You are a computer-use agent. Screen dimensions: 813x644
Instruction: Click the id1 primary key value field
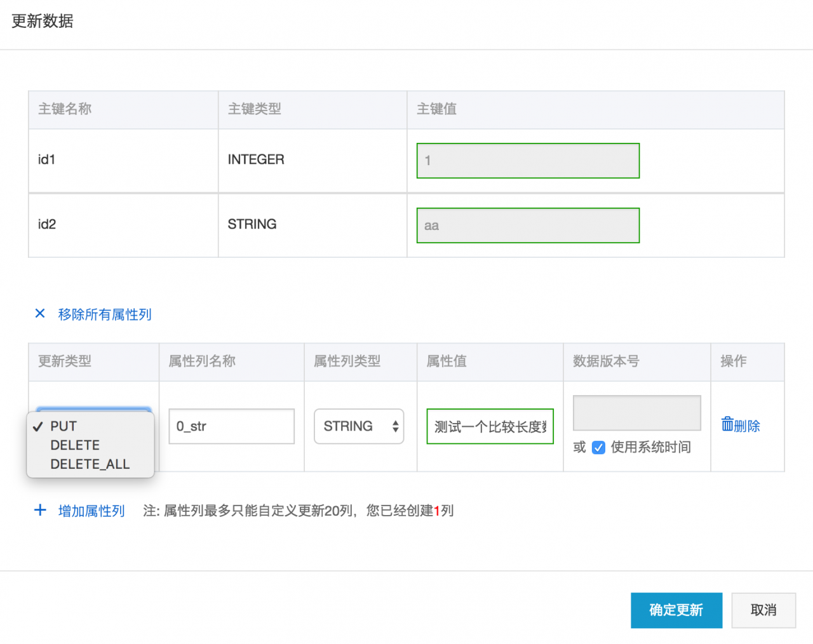pyautogui.click(x=528, y=161)
